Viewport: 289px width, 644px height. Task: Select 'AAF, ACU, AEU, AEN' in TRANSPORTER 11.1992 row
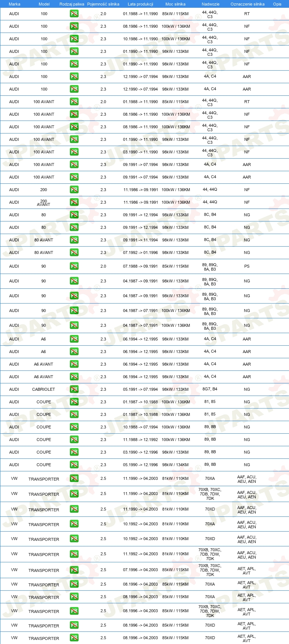click(x=246, y=555)
